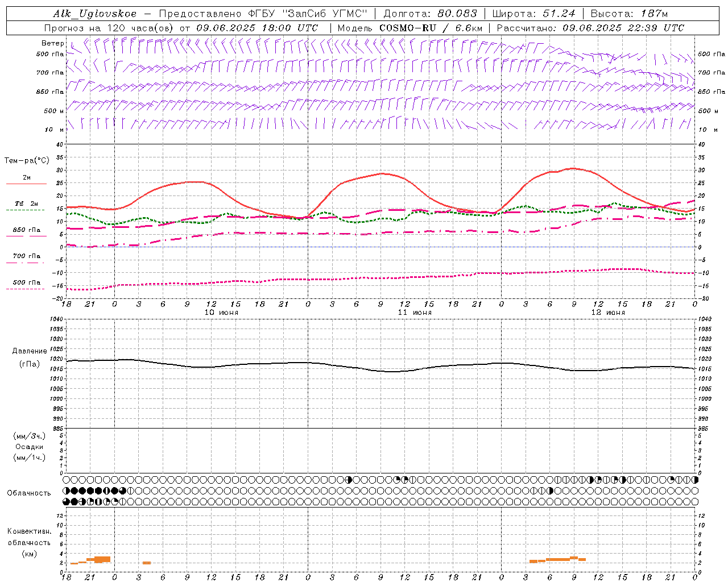Click the (мм/3ч.) precipitation unit label
This screenshot has width=728, height=582.
click(29, 436)
